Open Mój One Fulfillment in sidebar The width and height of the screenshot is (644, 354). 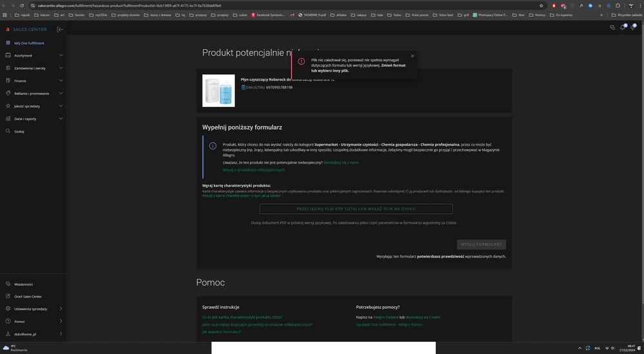click(29, 43)
